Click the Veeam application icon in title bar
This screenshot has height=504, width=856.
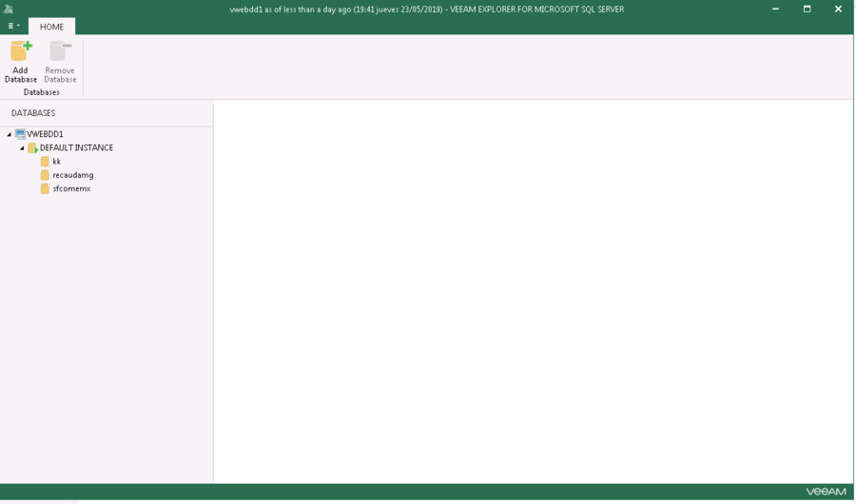9,9
